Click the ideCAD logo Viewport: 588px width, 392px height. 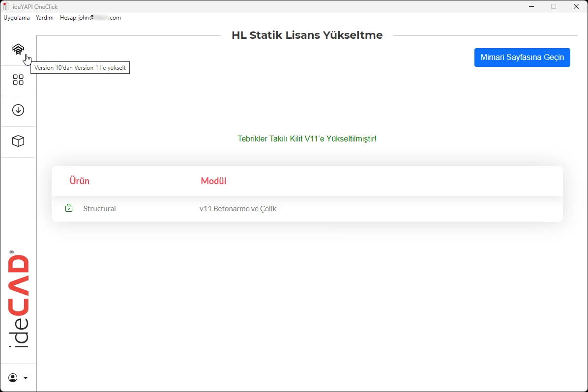point(18,300)
